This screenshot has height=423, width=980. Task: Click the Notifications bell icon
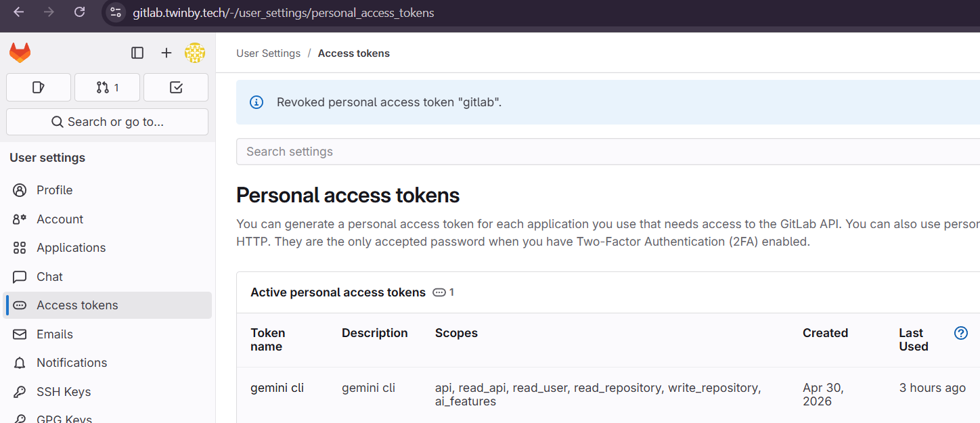tap(20, 363)
